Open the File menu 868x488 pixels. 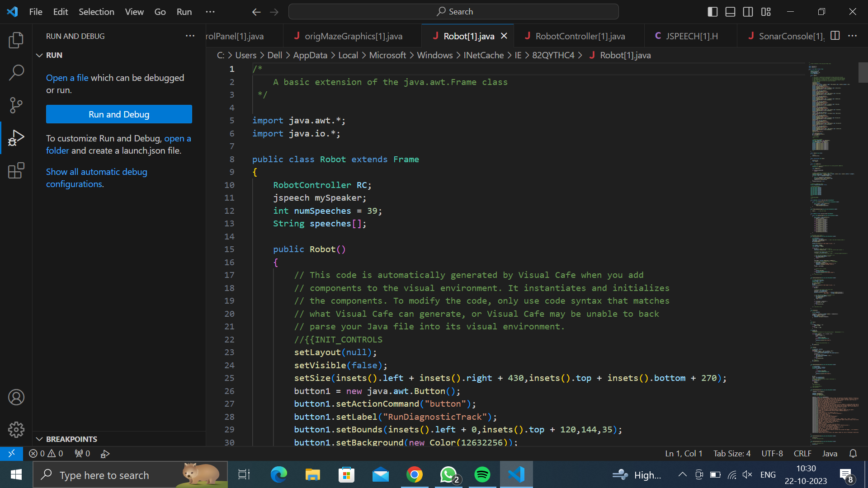(36, 12)
